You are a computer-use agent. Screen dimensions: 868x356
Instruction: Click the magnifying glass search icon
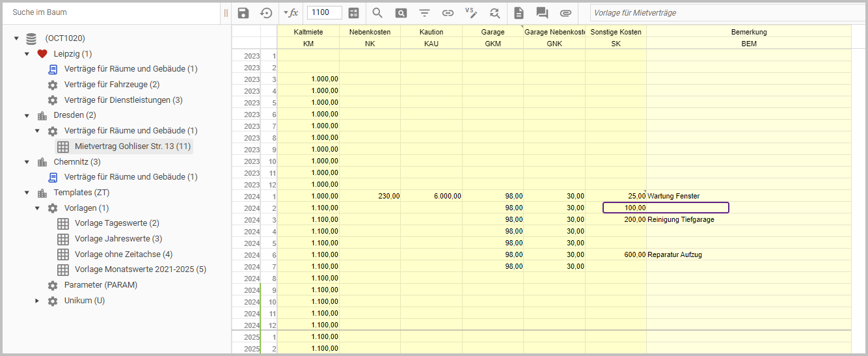pyautogui.click(x=377, y=13)
